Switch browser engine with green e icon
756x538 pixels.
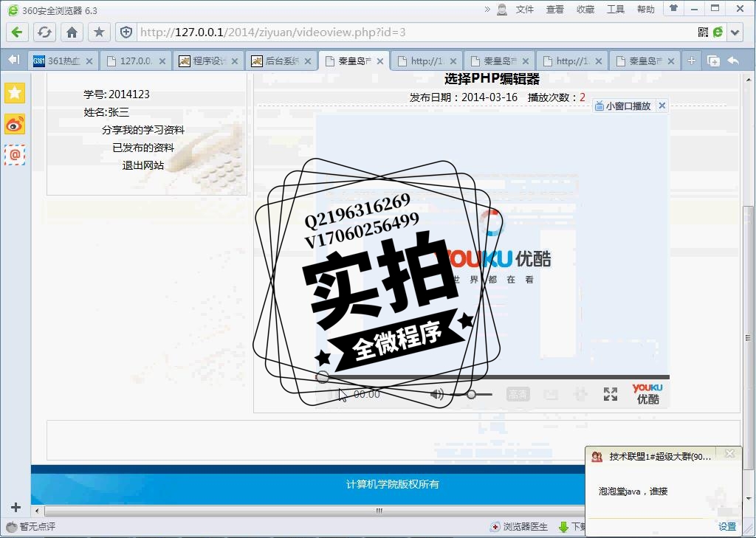coord(718,32)
